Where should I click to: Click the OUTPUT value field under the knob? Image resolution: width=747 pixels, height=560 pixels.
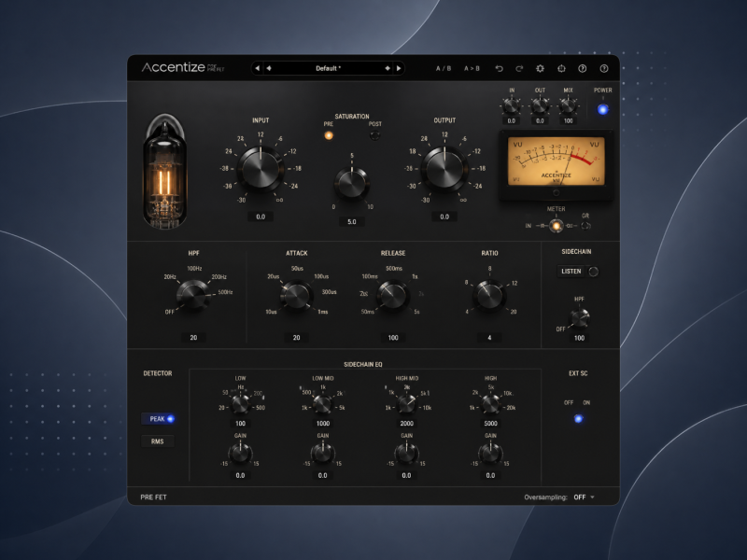[x=444, y=217]
